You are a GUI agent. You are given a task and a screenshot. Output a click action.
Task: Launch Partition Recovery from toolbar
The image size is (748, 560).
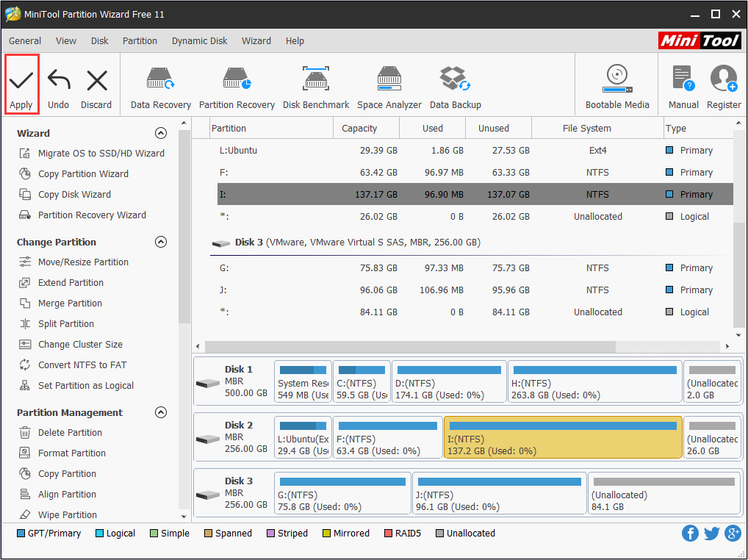pyautogui.click(x=237, y=88)
